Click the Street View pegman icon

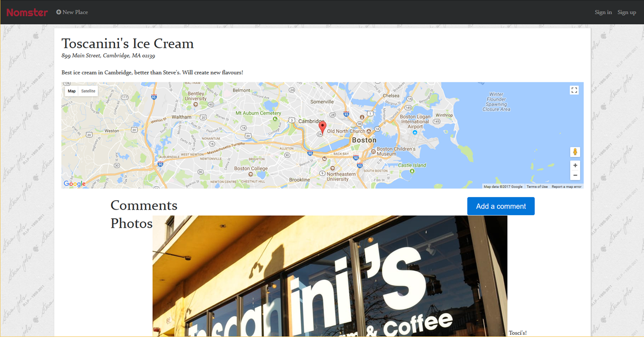pyautogui.click(x=575, y=152)
